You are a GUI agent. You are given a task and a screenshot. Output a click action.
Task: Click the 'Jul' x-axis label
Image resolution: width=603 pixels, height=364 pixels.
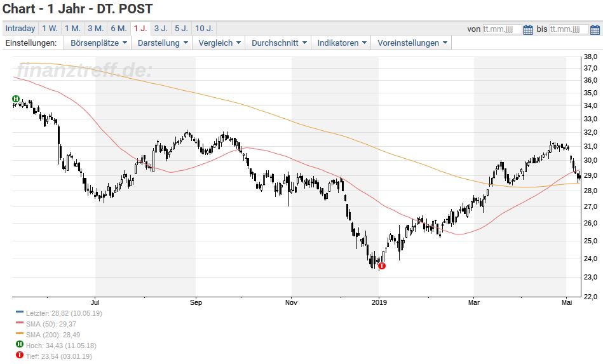tap(95, 302)
